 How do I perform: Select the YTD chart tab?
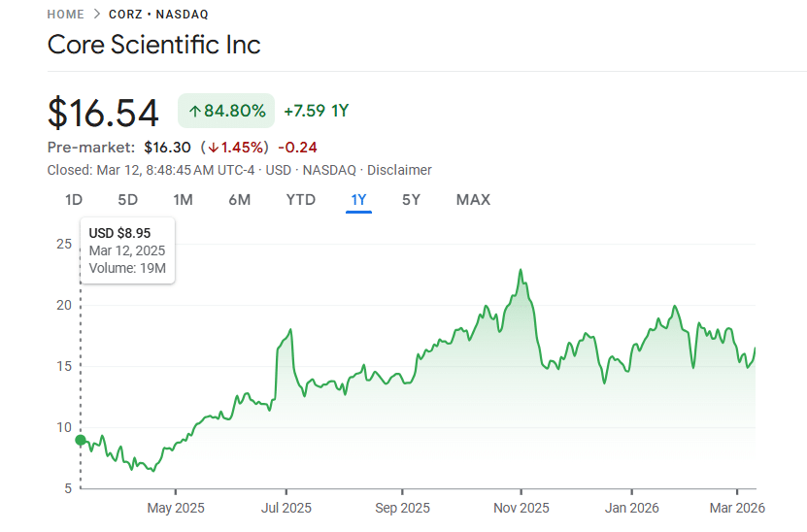[301, 200]
